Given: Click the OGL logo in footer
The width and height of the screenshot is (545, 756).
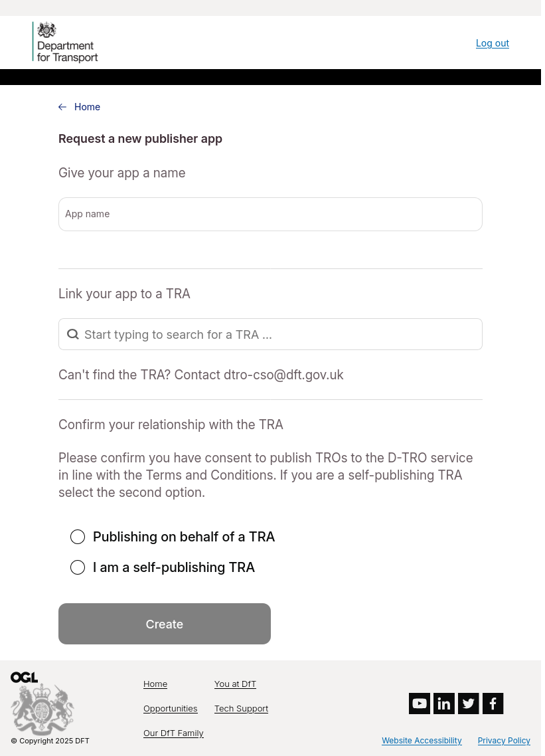Looking at the screenshot, I should (24, 678).
